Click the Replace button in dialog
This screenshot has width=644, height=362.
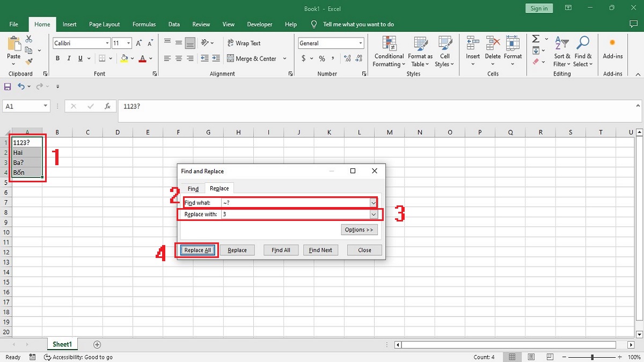click(x=237, y=250)
